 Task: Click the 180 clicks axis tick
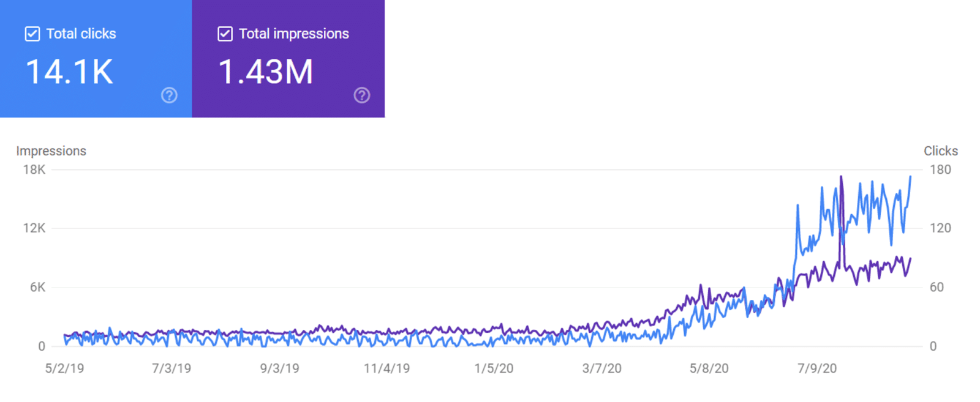coord(940,169)
